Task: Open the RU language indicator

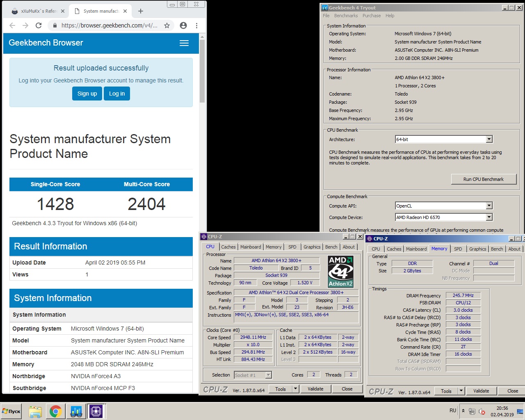Action: (453, 411)
